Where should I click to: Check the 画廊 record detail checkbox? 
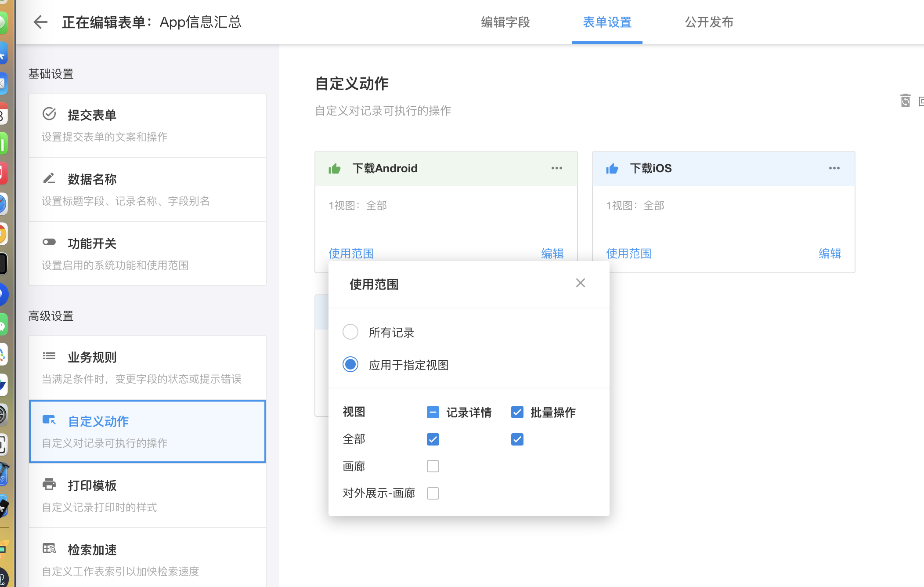point(433,466)
